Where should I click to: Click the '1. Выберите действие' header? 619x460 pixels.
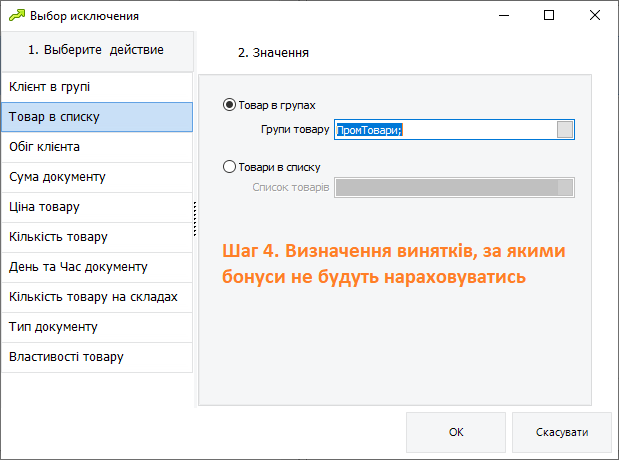click(97, 51)
